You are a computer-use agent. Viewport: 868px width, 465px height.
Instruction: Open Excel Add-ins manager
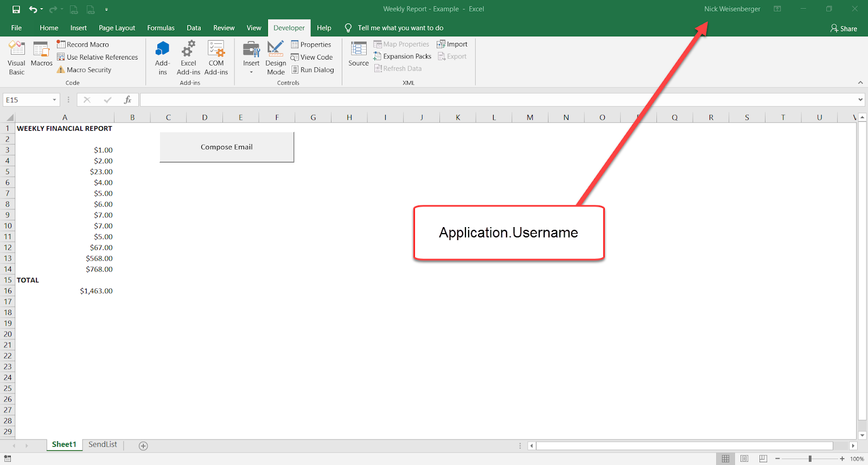(x=188, y=59)
